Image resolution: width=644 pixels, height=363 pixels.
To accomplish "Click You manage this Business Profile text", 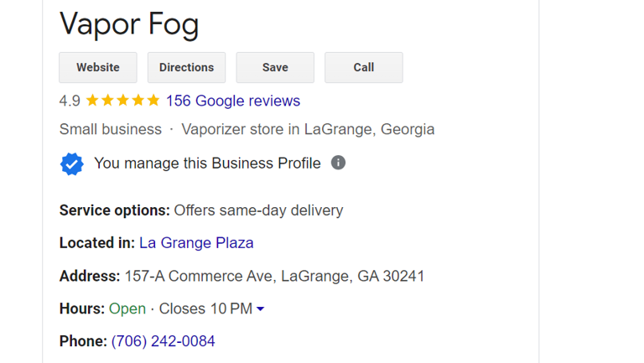I will (x=207, y=163).
